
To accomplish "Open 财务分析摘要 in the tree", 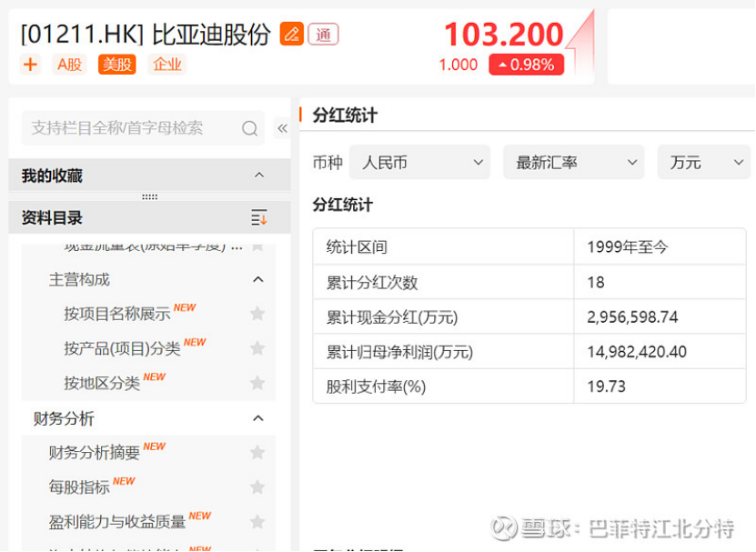I will 94,453.
